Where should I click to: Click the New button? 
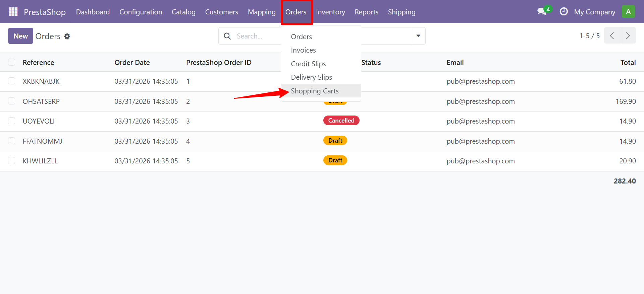point(20,36)
